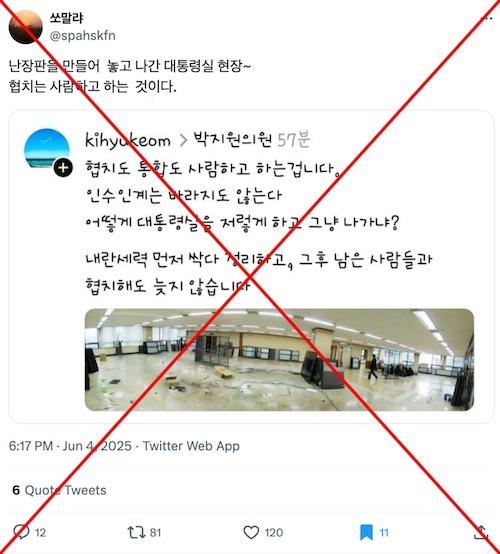Click the plus follow badge on avatar
The width and height of the screenshot is (500, 554).
coord(63,167)
